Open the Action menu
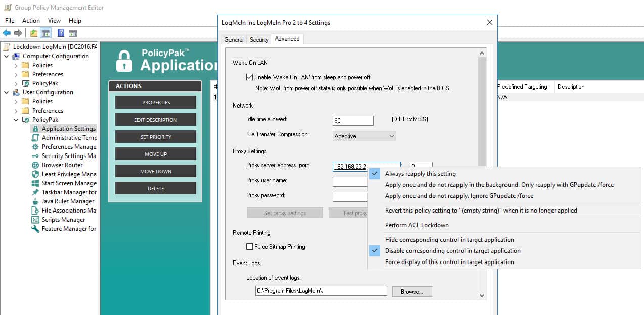Image resolution: width=644 pixels, height=315 pixels. pyautogui.click(x=31, y=21)
